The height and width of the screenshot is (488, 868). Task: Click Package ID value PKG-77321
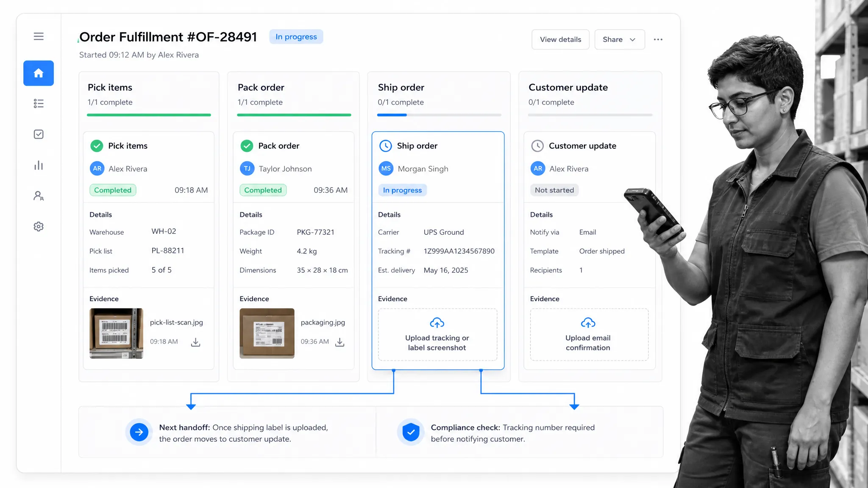point(315,232)
